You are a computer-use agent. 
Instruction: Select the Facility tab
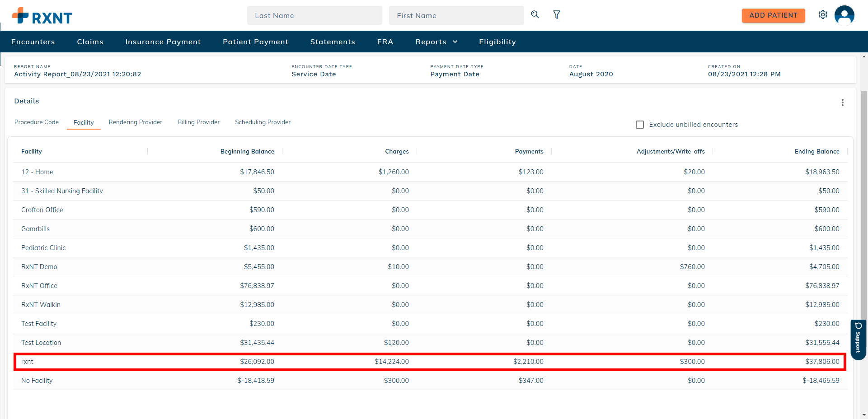[x=84, y=122]
